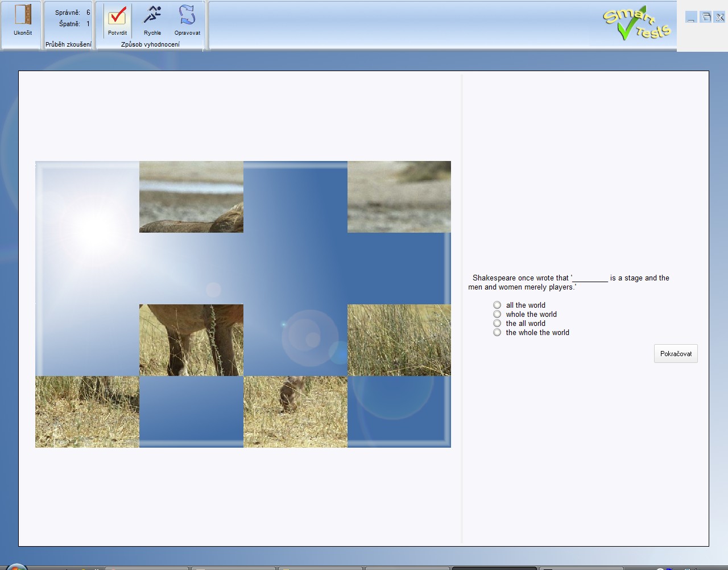Image resolution: width=728 pixels, height=570 pixels.
Task: Click the Smart Tests logo
Action: (636, 24)
